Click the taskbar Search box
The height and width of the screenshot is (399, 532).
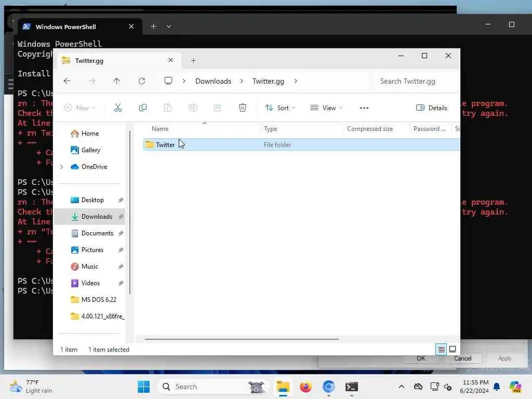[x=213, y=387]
